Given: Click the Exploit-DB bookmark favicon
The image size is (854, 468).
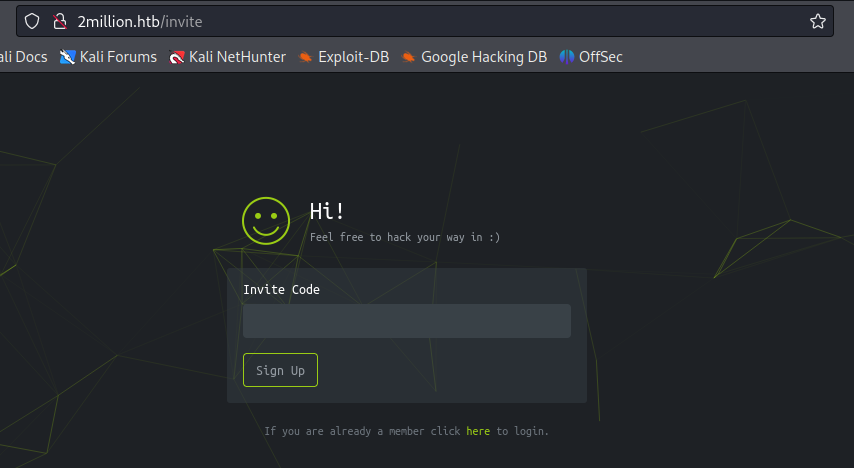Looking at the screenshot, I should point(305,57).
